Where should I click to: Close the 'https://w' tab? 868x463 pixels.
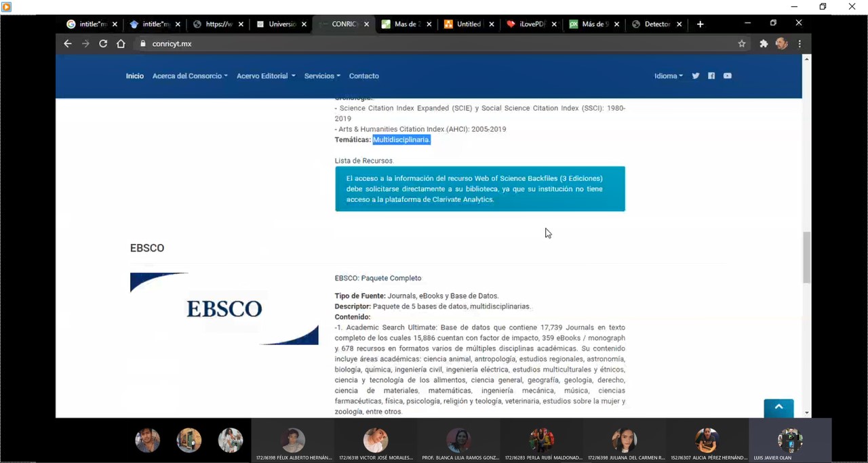coord(241,24)
